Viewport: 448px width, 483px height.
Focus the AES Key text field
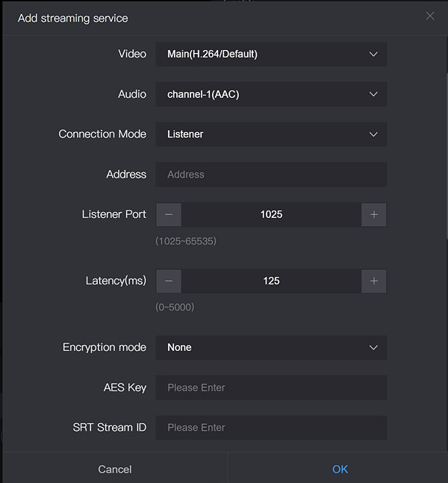click(270, 387)
